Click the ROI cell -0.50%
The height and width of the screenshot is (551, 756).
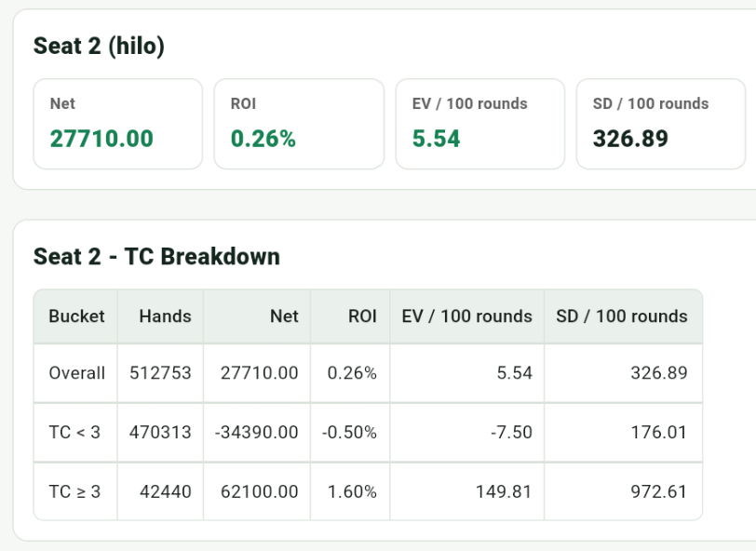point(349,433)
